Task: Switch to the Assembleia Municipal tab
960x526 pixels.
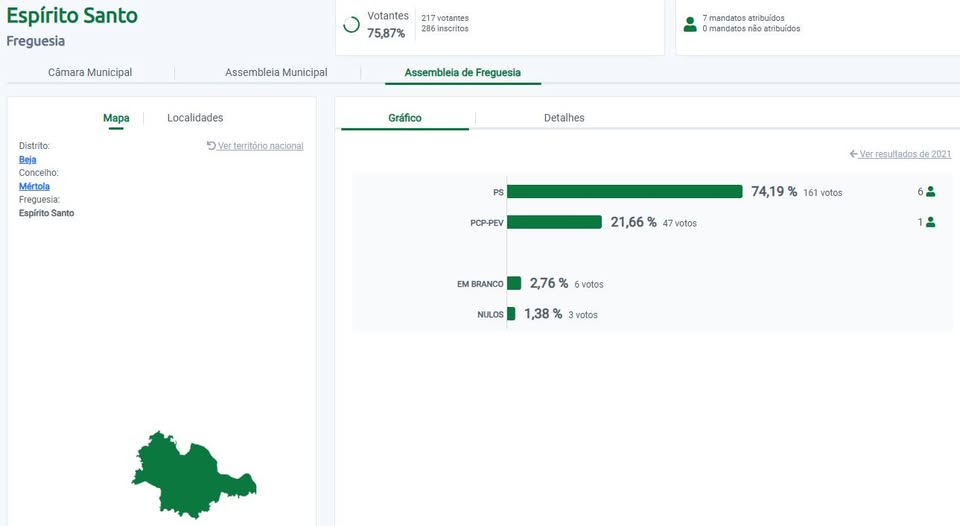Action: tap(276, 73)
